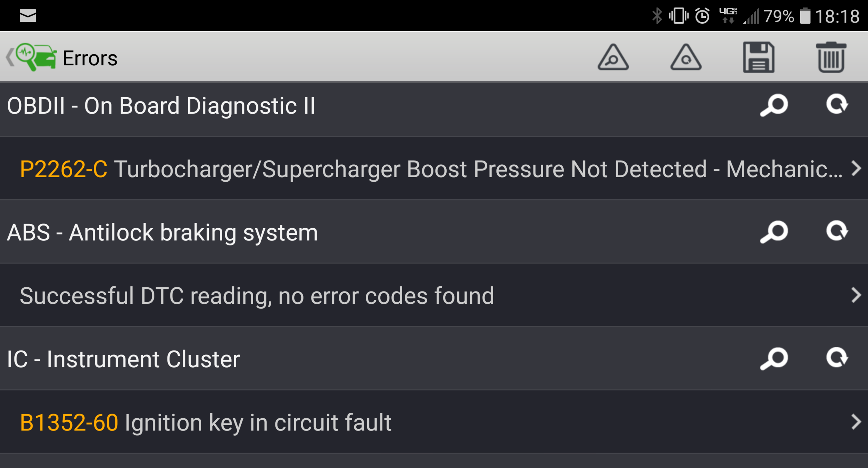Refresh the ABS braking system errors
This screenshot has height=468, width=868.
click(x=837, y=231)
